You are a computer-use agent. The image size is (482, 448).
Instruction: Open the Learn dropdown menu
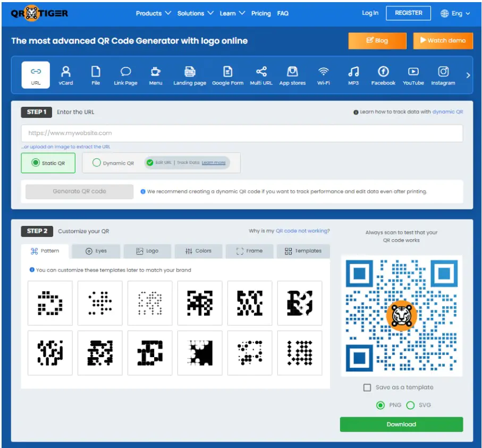[232, 13]
